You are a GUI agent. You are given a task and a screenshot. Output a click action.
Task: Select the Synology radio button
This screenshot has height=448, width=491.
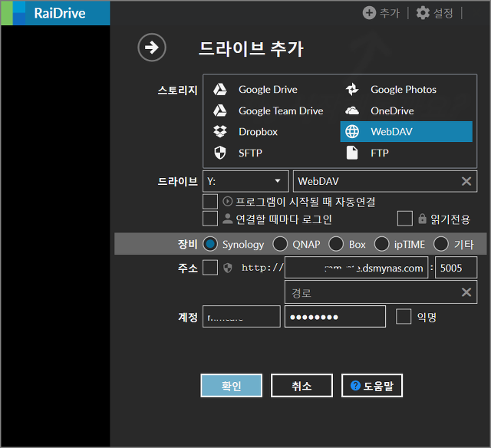pyautogui.click(x=210, y=244)
